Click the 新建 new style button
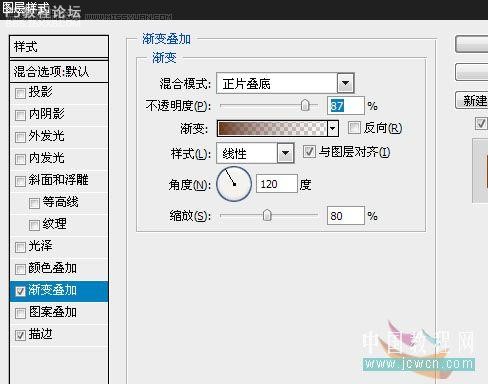 (472, 100)
